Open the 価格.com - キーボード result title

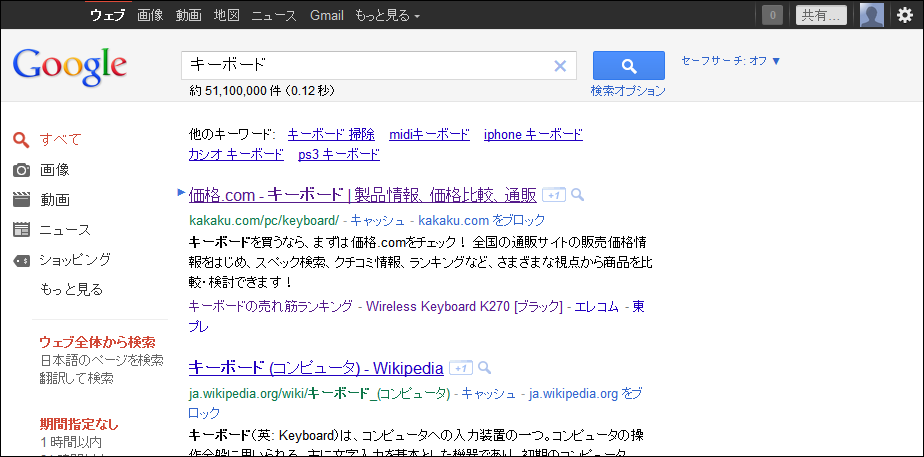362,194
